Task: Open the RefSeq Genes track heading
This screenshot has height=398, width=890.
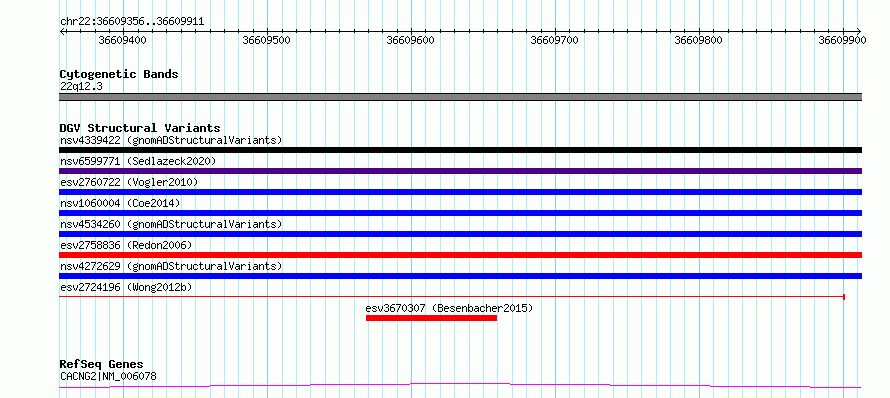Action: coord(102,365)
